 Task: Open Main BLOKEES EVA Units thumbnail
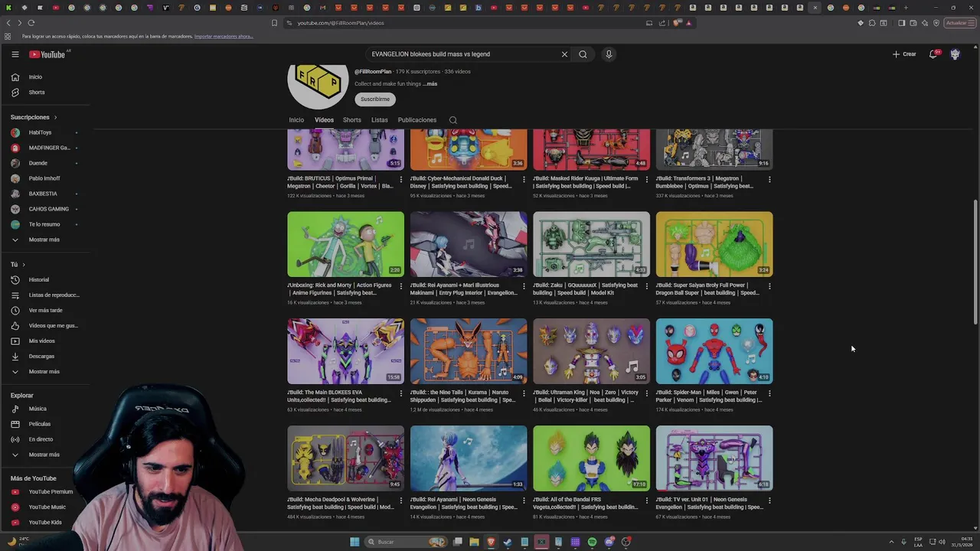tap(345, 351)
